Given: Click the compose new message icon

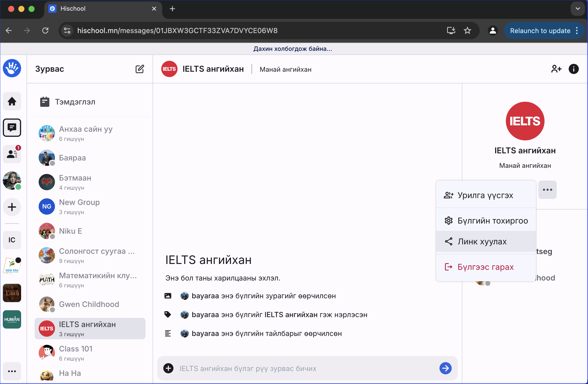Looking at the screenshot, I should click(x=140, y=69).
